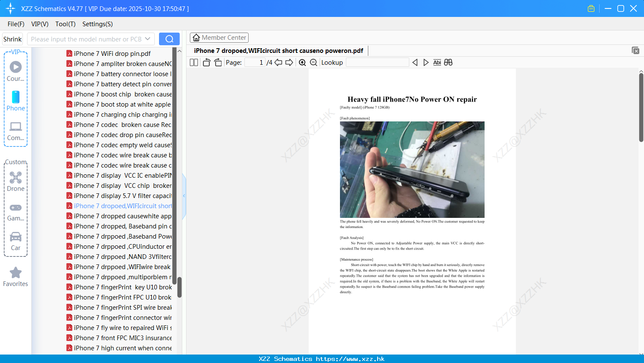The image size is (644, 363).
Task: Toggle whole-word Abi match option
Action: click(x=437, y=62)
